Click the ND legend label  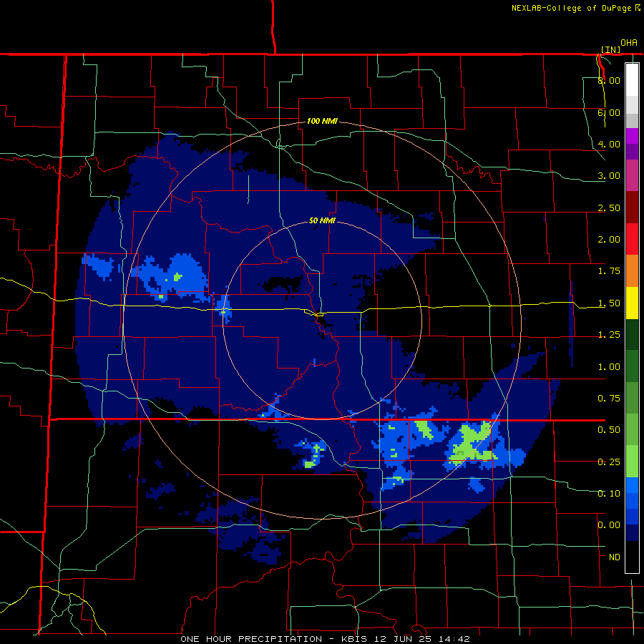(615, 557)
